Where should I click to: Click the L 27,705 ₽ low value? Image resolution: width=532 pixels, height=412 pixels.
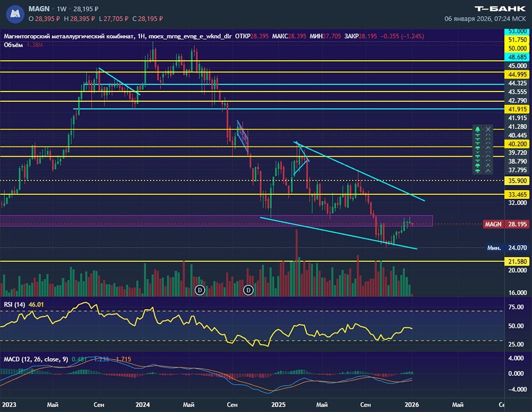tap(114, 19)
